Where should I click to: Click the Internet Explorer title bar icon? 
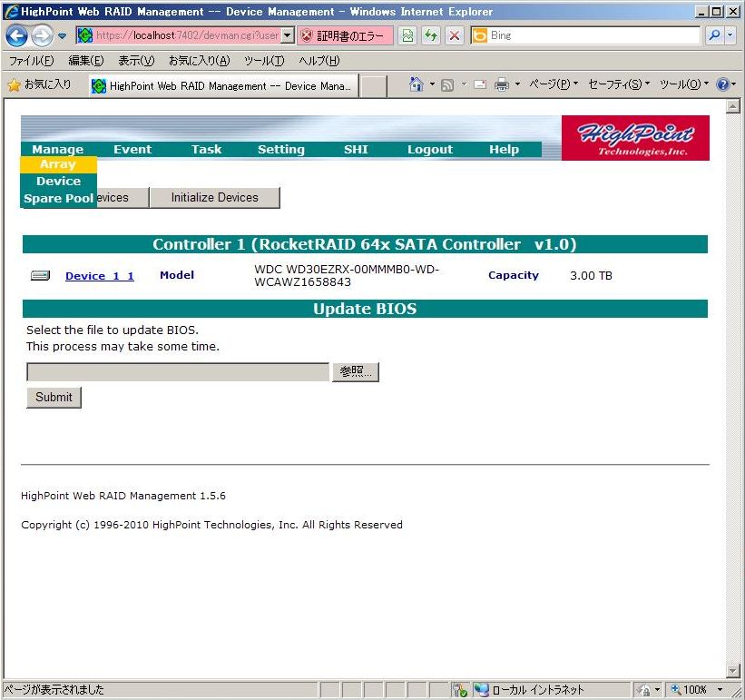(x=12, y=12)
